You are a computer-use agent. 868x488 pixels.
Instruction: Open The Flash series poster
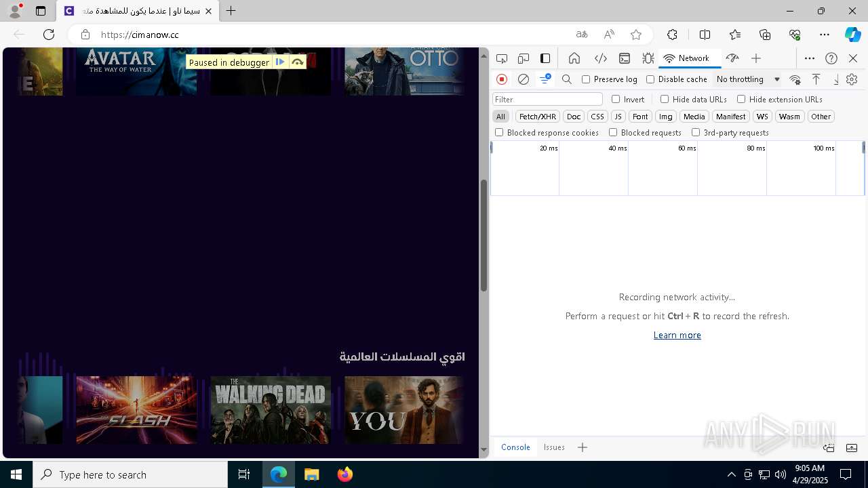click(136, 410)
